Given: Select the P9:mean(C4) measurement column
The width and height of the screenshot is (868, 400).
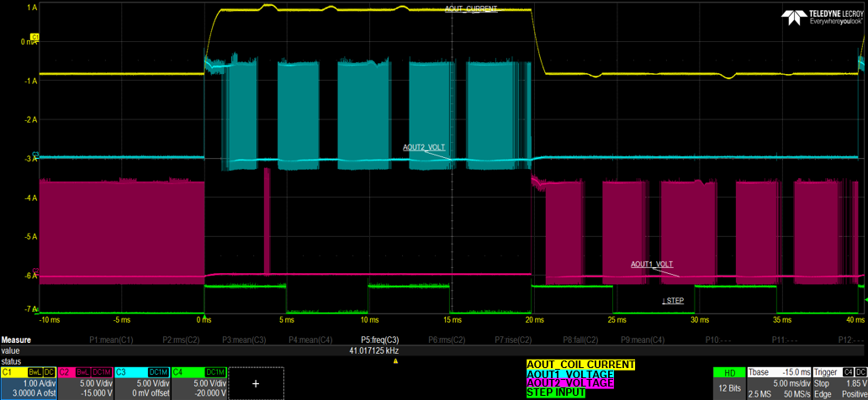Looking at the screenshot, I should [643, 340].
